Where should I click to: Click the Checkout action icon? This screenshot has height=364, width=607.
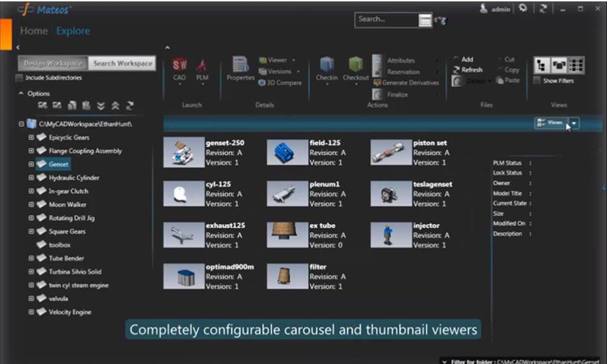[355, 66]
